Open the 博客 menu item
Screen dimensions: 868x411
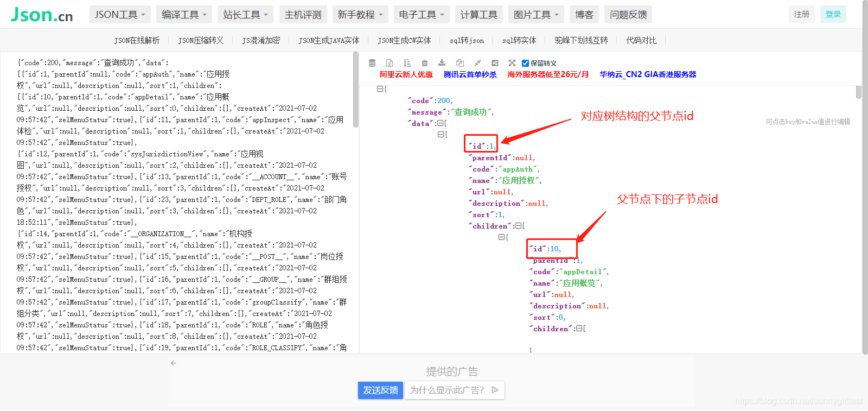pos(584,15)
